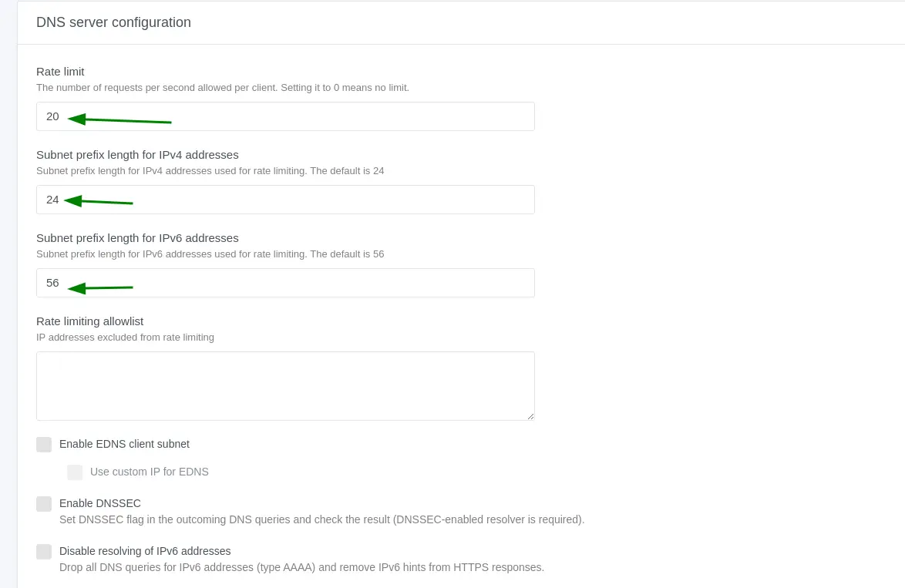Click the "Enable DNSSEC" label text
The image size is (905, 588).
click(100, 503)
